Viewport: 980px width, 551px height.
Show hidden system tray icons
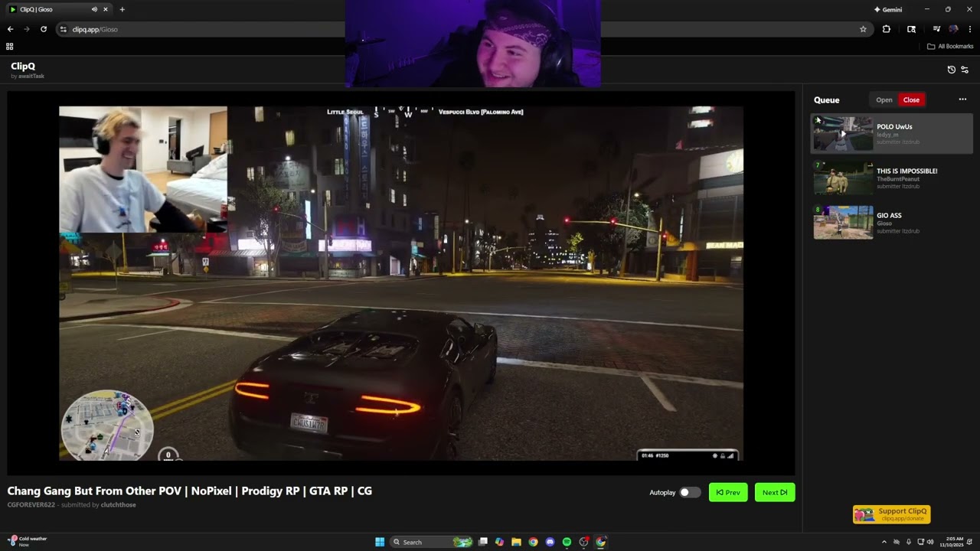884,542
